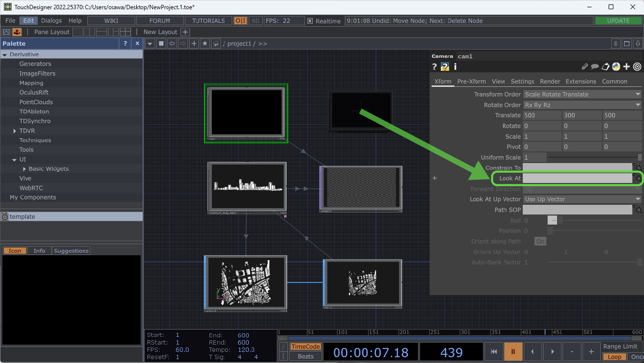Screen dimensions: 644x363
Task: Go forward with the right arrow in path bar
Action: click(x=183, y=44)
